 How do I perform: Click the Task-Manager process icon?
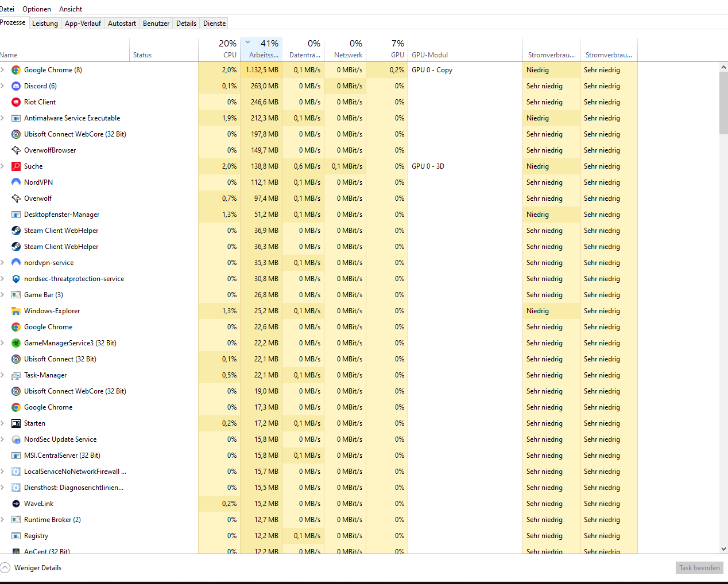click(x=16, y=375)
